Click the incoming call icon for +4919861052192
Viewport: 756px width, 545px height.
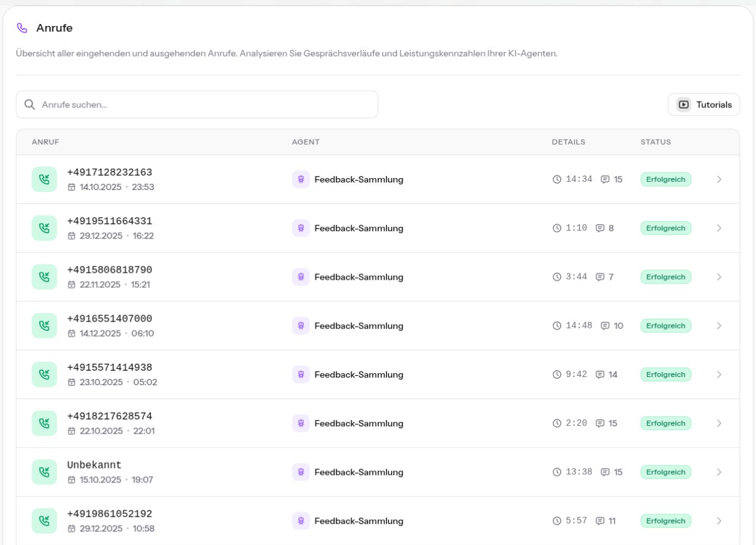coord(44,521)
